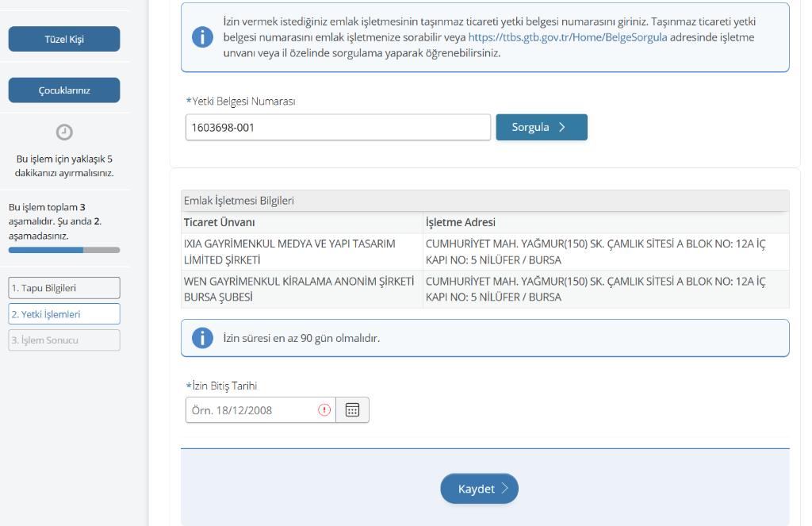The image size is (812, 526).
Task: Click the clock icon in the sidebar
Action: tap(64, 132)
